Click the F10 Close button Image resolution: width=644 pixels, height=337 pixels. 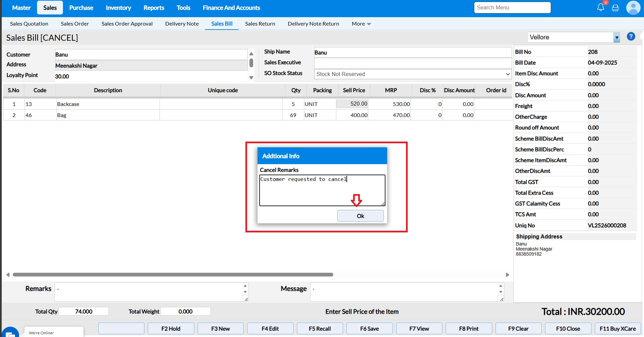[x=568, y=329]
